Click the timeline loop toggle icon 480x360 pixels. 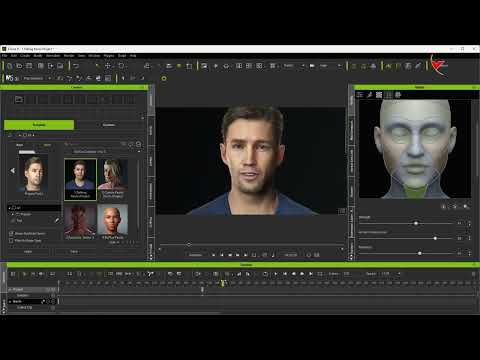coord(265,274)
